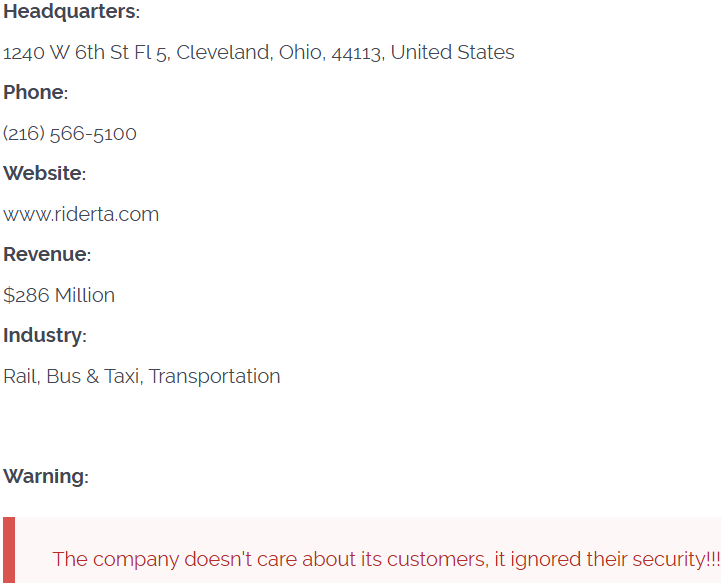Click the Headquarters heading

(x=70, y=12)
